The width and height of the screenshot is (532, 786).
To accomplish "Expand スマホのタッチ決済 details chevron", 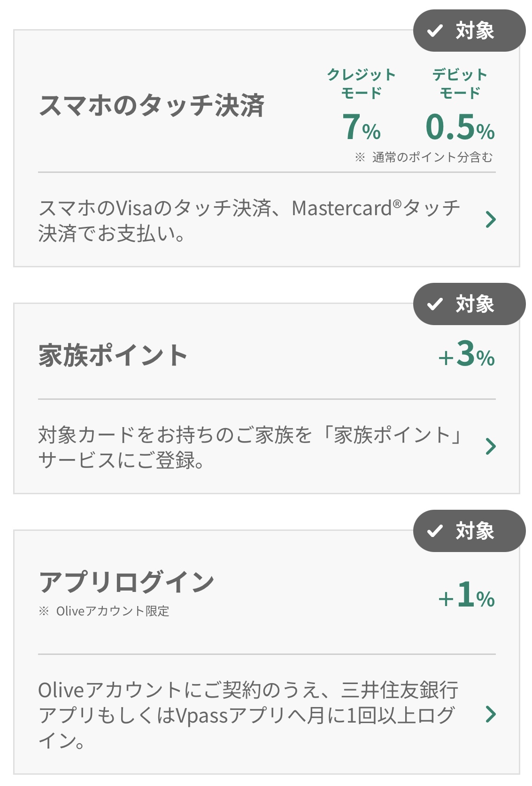I will point(491,219).
